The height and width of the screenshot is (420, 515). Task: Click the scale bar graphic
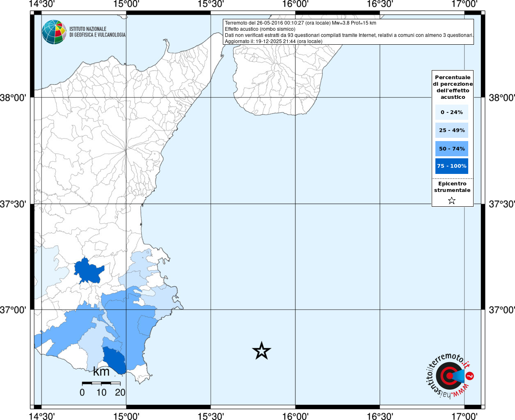101,383
